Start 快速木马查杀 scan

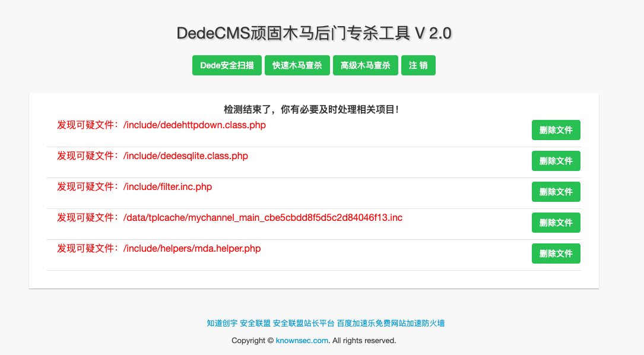coord(297,65)
